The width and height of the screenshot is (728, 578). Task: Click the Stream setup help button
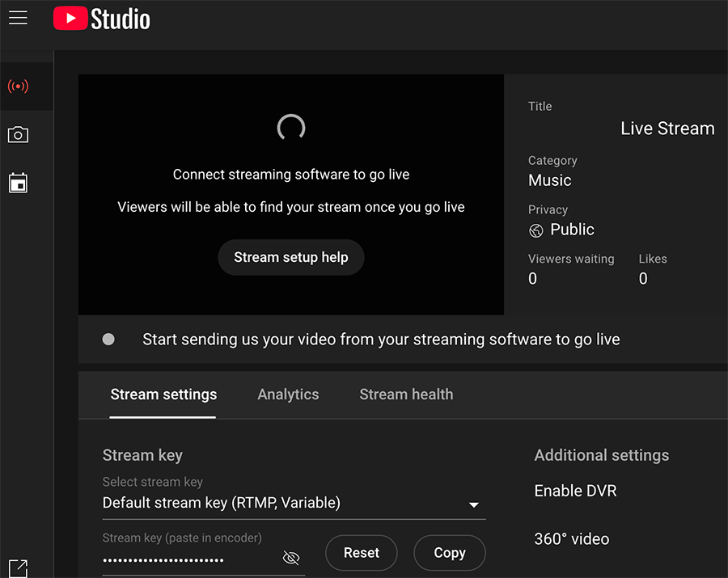pos(290,257)
